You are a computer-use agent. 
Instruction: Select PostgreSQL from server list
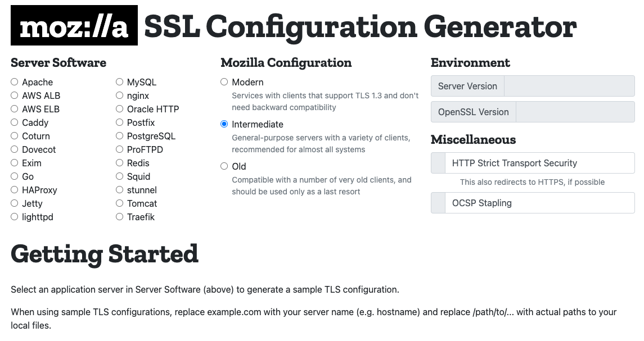120,136
